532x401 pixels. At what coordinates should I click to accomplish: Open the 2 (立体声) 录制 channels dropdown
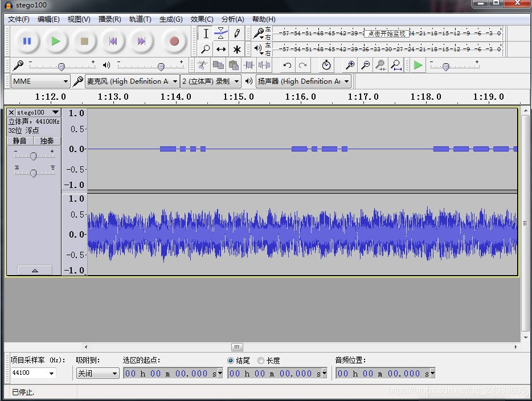[x=211, y=81]
